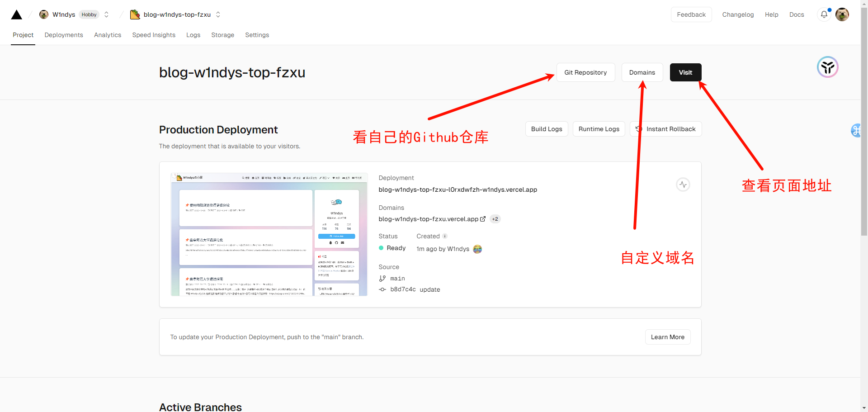Open external link icon beside vercel.app domain
This screenshot has width=868, height=412.
click(483, 219)
